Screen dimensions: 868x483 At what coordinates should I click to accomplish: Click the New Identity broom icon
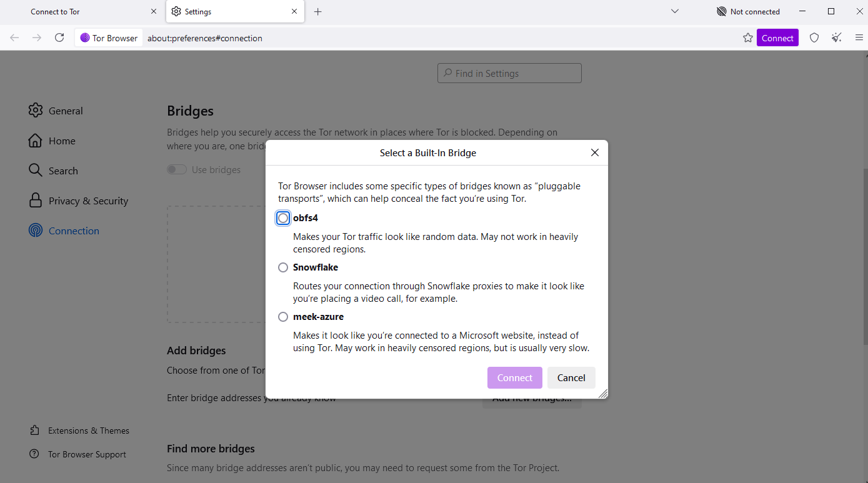click(x=837, y=38)
